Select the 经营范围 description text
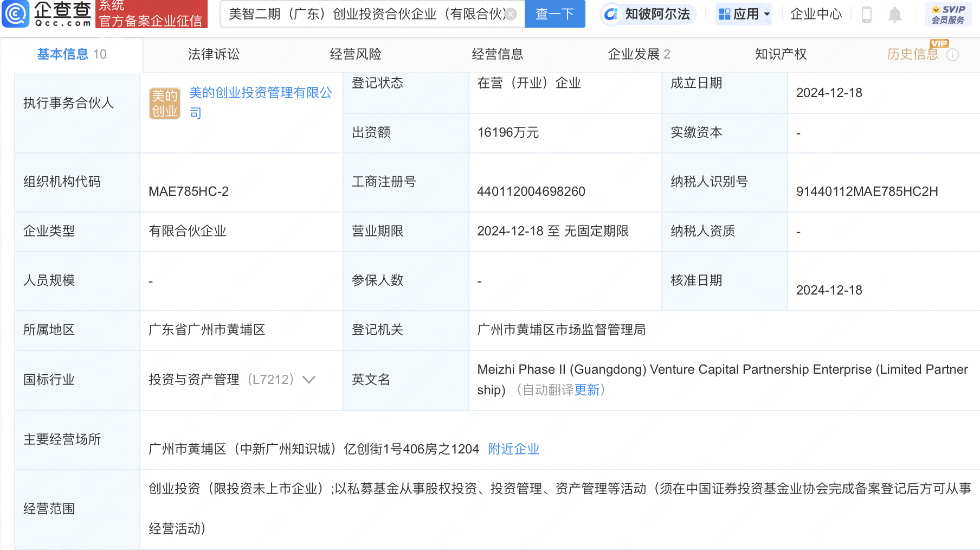This screenshot has height=550, width=980. 559,509
